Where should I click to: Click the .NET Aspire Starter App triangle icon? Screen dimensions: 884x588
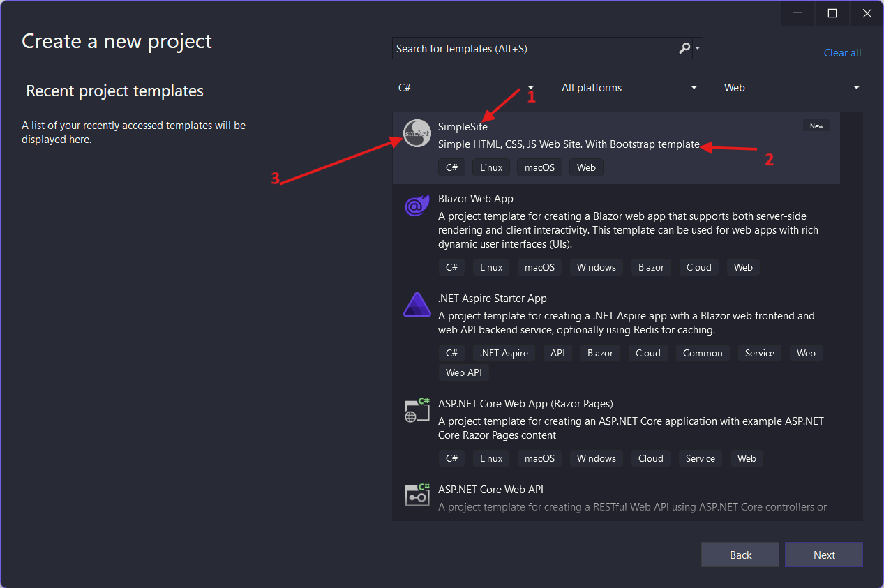click(417, 305)
